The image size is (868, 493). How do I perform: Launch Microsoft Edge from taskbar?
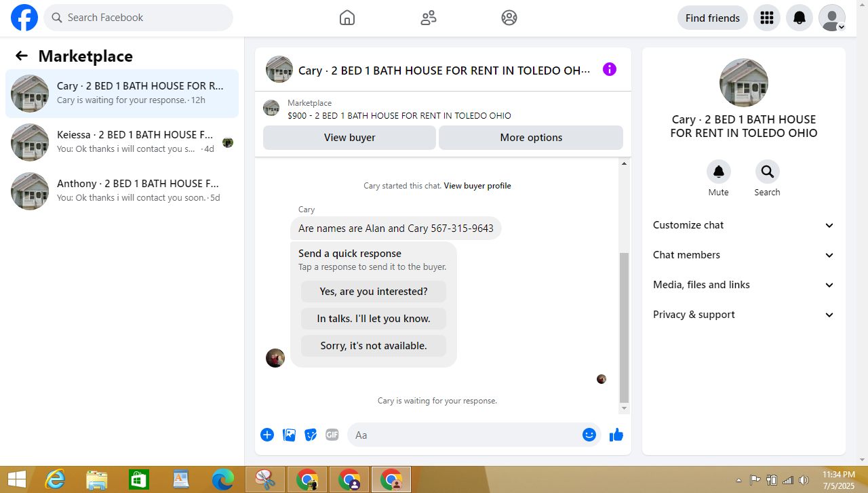click(x=222, y=480)
